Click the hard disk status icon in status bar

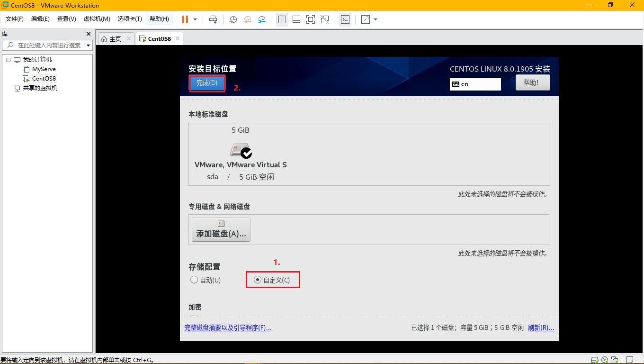point(595,360)
